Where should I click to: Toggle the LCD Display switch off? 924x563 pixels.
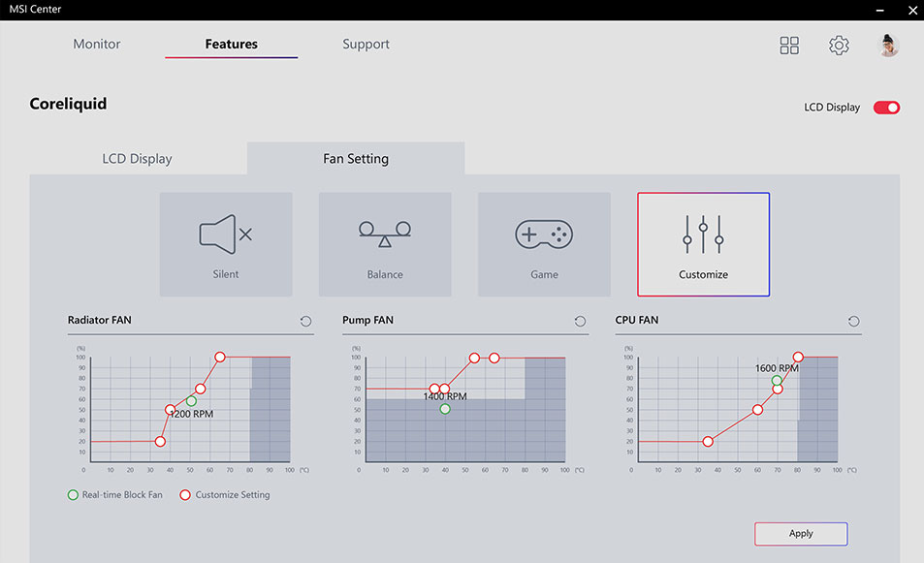pyautogui.click(x=886, y=108)
